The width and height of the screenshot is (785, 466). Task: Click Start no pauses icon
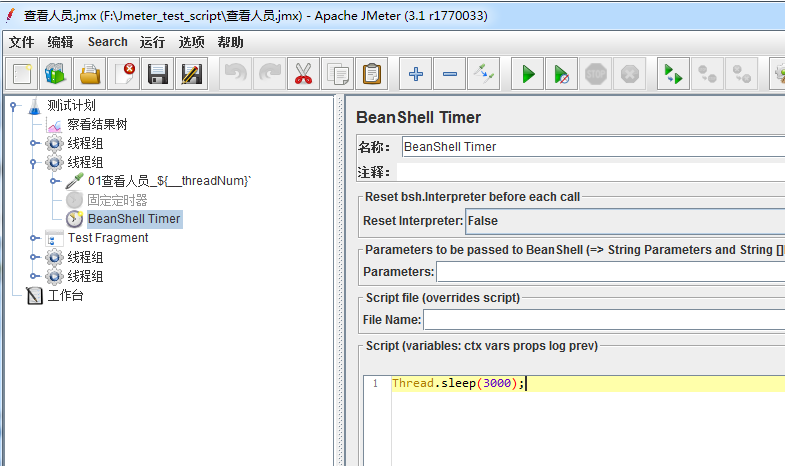tap(562, 74)
